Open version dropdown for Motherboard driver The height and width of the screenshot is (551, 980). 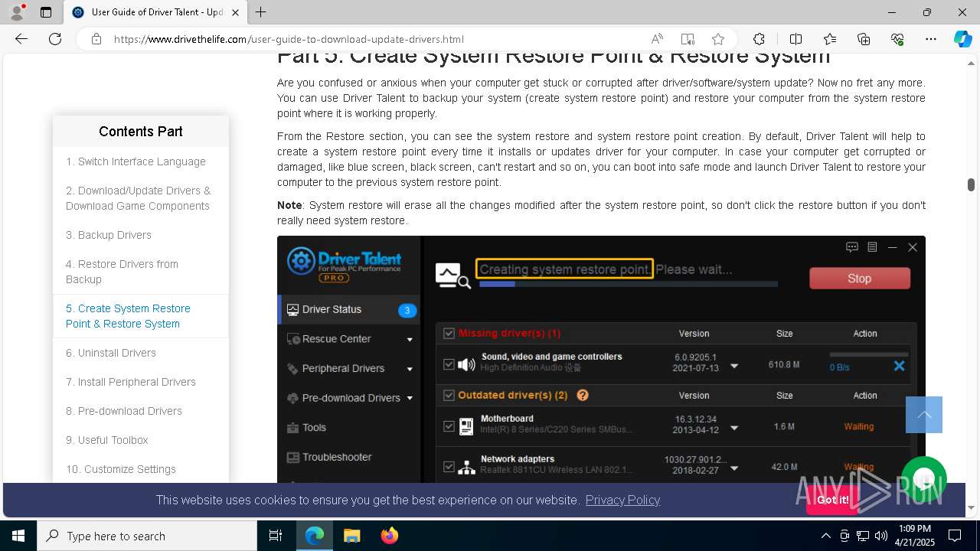pyautogui.click(x=734, y=428)
